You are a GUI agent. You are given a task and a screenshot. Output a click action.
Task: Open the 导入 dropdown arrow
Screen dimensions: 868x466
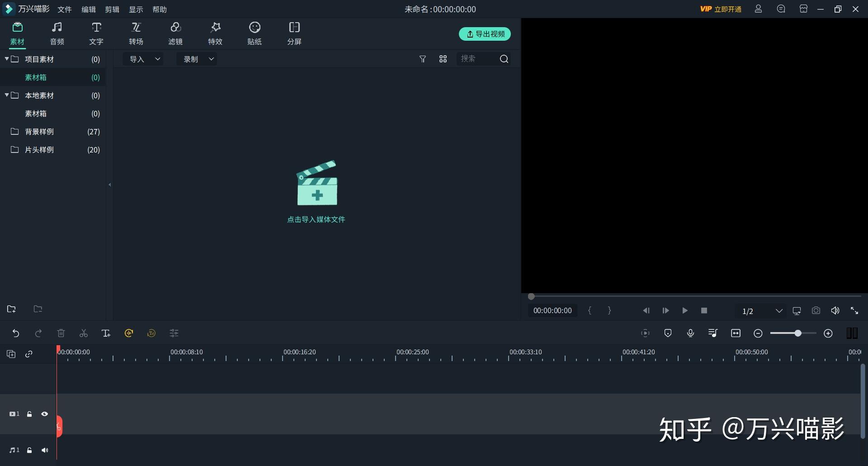(x=158, y=59)
